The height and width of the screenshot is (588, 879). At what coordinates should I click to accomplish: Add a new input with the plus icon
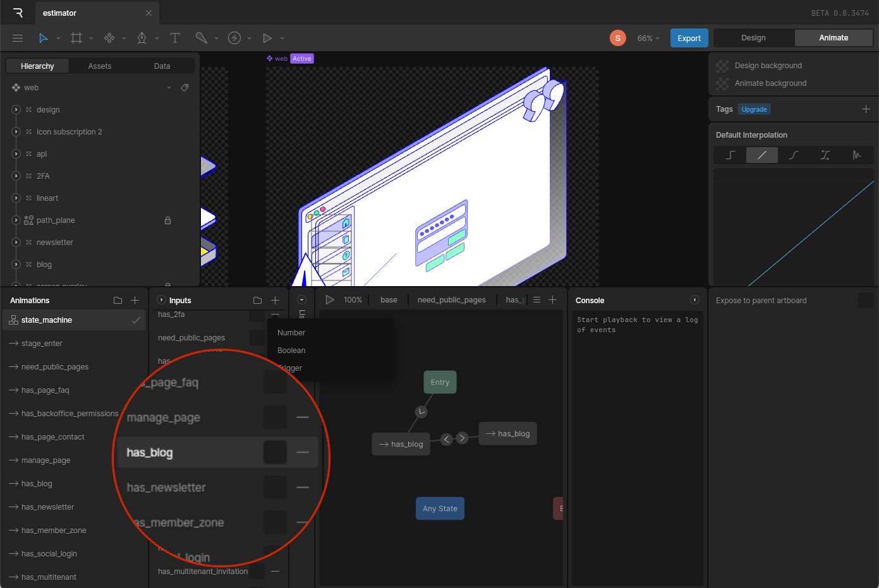pyautogui.click(x=275, y=300)
